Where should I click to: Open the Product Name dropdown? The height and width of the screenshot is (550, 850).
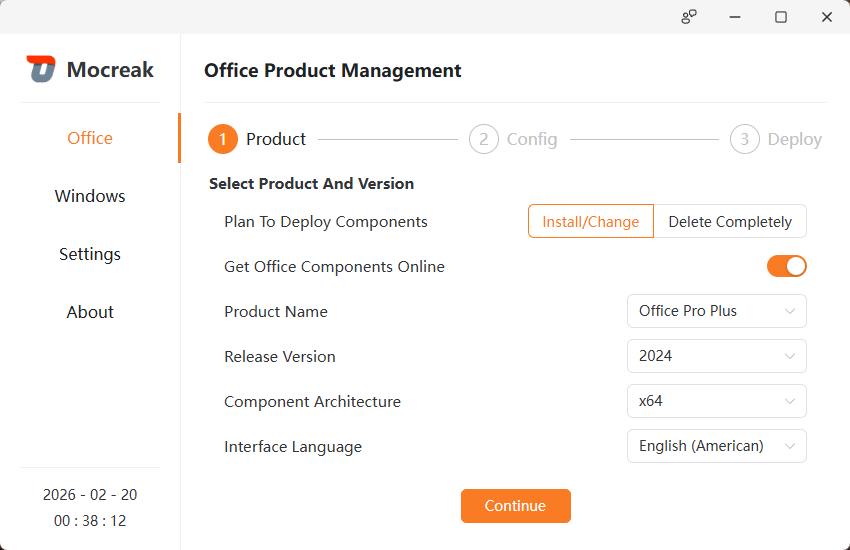point(716,311)
